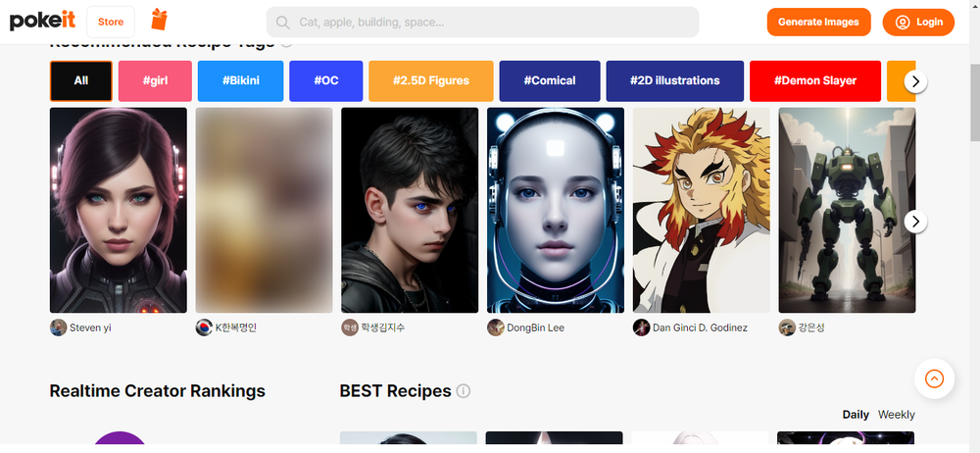Click the scroll-to-top arrow button

934,378
